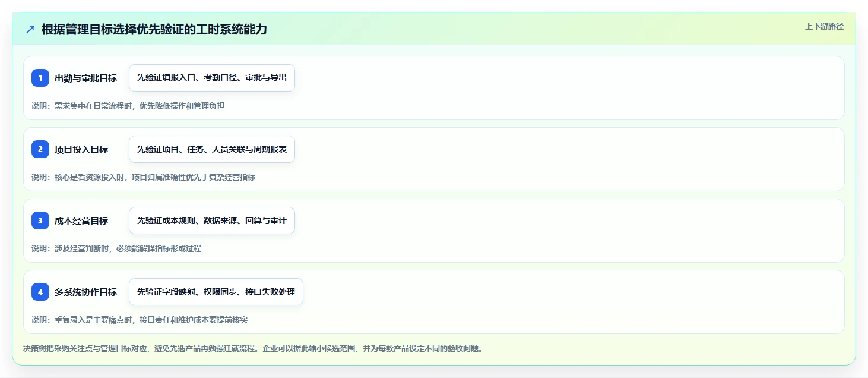Select 先验证字段映射、权限同步、接口失败处理 pill
Viewport: 868px width, 378px height.
click(216, 292)
